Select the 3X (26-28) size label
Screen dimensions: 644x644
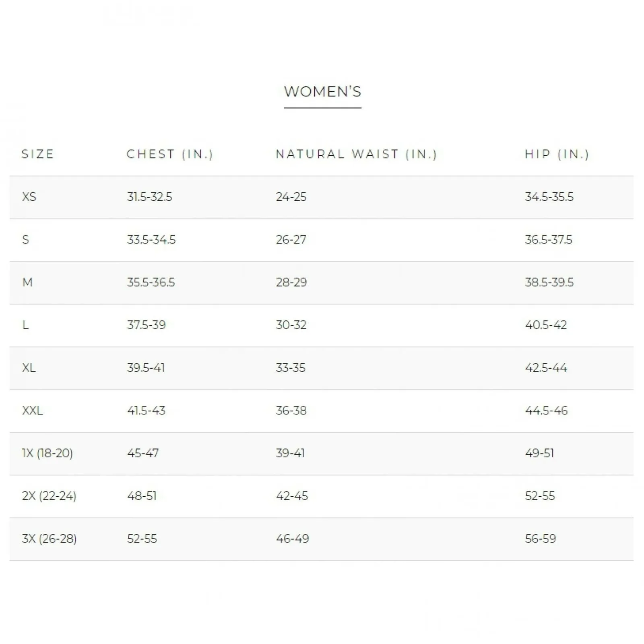[x=49, y=539]
